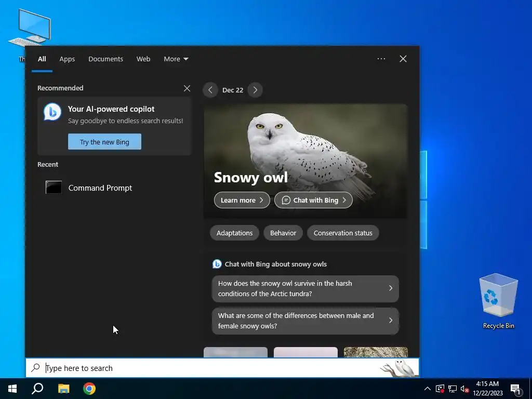Open the search options ellipsis menu
This screenshot has height=399, width=532.
pos(381,59)
